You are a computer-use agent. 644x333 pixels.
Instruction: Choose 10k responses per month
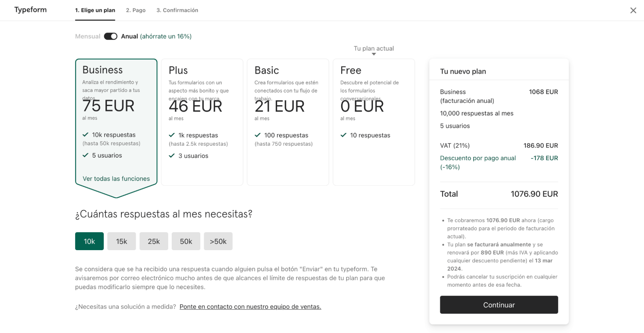[x=89, y=241]
